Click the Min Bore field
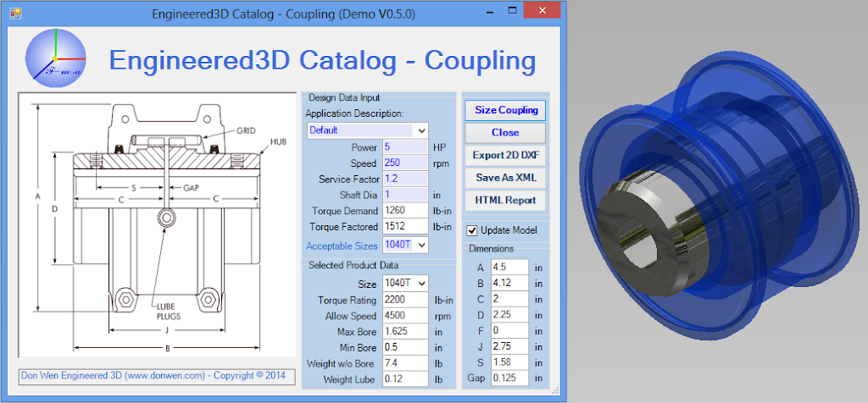The image size is (868, 403). [x=404, y=348]
